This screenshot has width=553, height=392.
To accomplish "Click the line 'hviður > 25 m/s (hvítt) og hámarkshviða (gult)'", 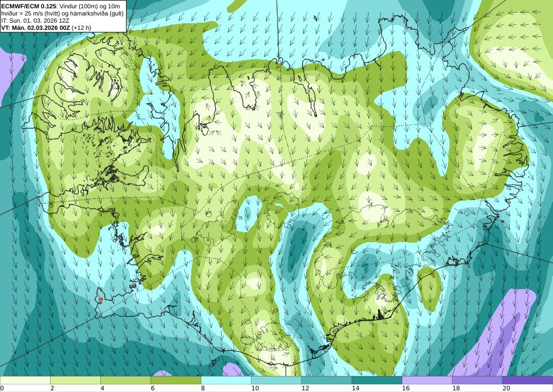I will pyautogui.click(x=62, y=13).
